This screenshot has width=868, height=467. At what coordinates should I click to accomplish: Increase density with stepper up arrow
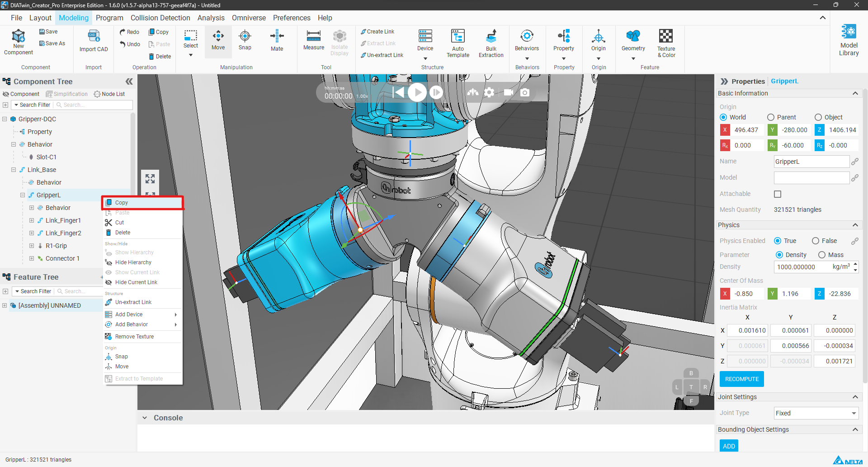pyautogui.click(x=855, y=264)
